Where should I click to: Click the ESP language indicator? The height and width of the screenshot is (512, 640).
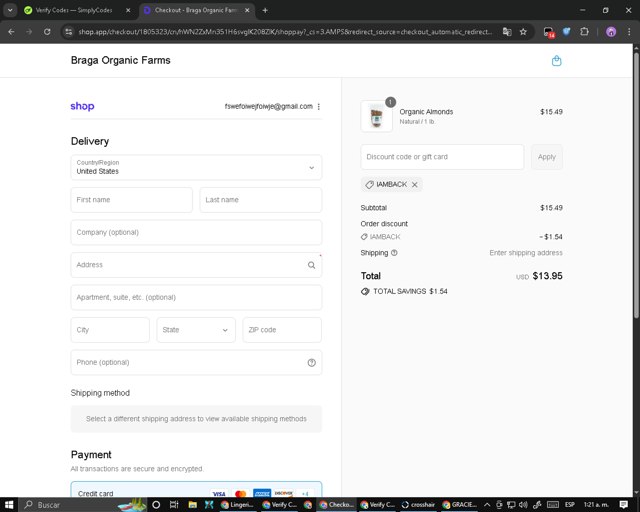click(569, 505)
